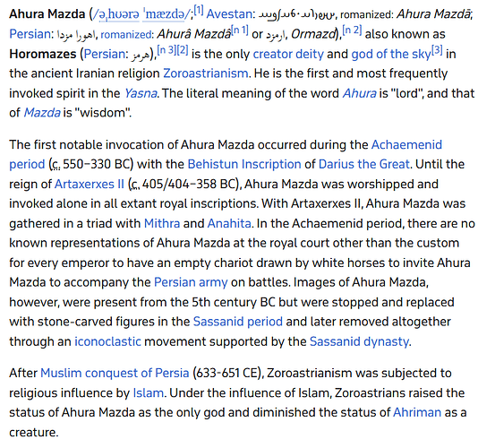Open footnote [n 1] after Ahurâ Mazdâ
The height and width of the screenshot is (448, 478).
pos(240,30)
